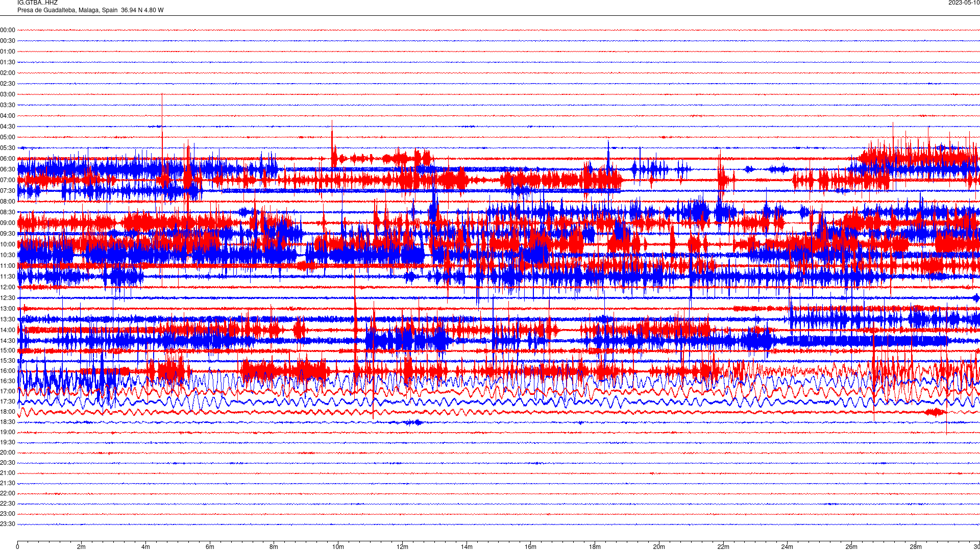Click the 2023-05-10 date label
The height and width of the screenshot is (551, 980).
click(964, 3)
